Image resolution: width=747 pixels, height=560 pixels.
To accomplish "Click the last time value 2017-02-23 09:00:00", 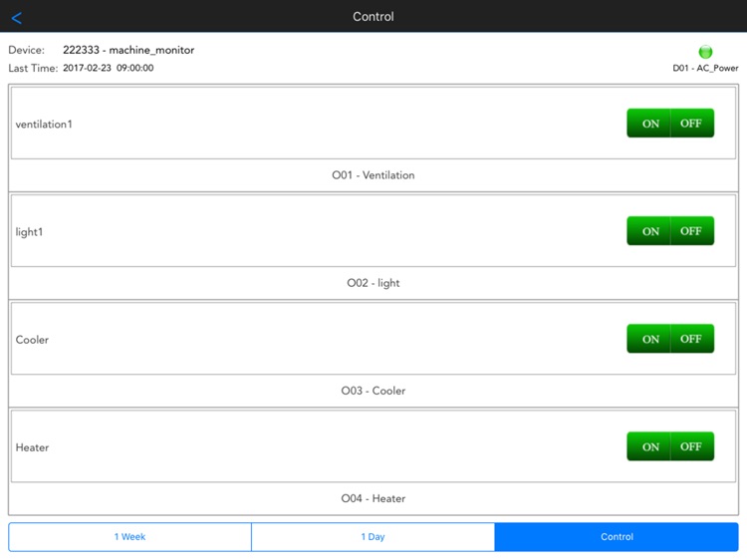I will point(109,68).
